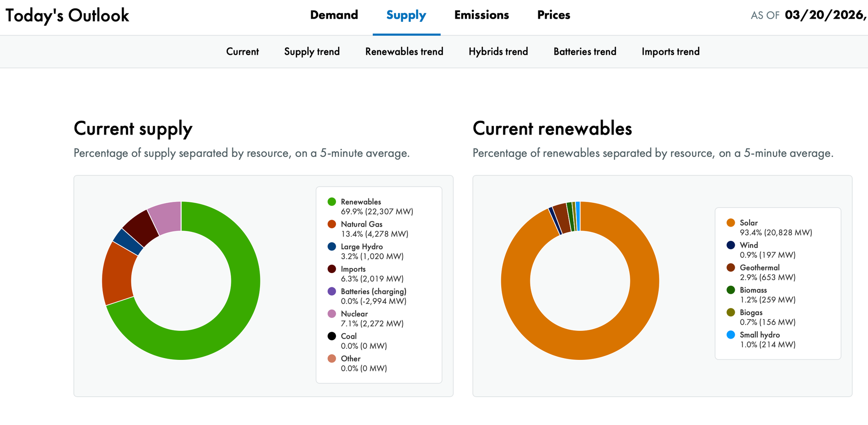Toggle the Biomass series visibility
The height and width of the screenshot is (425, 868).
coord(731,290)
